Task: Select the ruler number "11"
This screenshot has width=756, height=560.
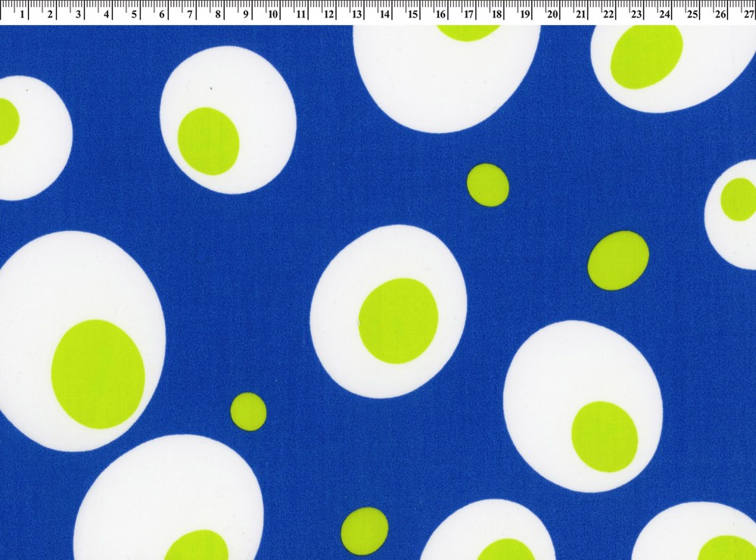Action: pos(301,14)
